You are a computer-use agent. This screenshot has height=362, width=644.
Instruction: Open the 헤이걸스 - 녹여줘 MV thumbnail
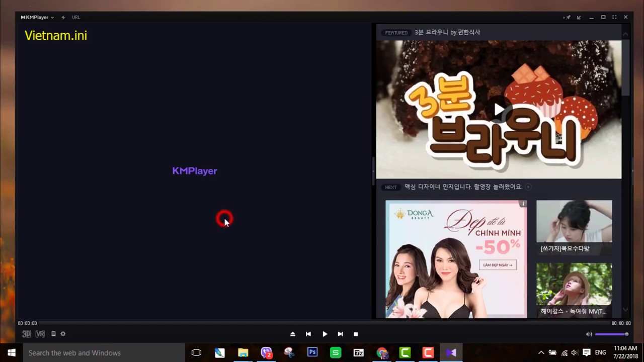pos(574,290)
